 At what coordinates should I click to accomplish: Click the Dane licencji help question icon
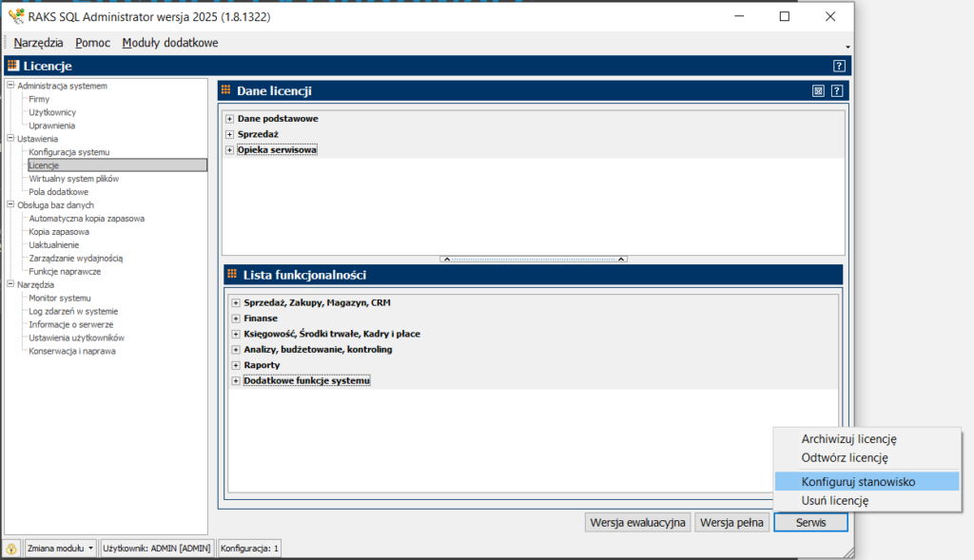[837, 91]
